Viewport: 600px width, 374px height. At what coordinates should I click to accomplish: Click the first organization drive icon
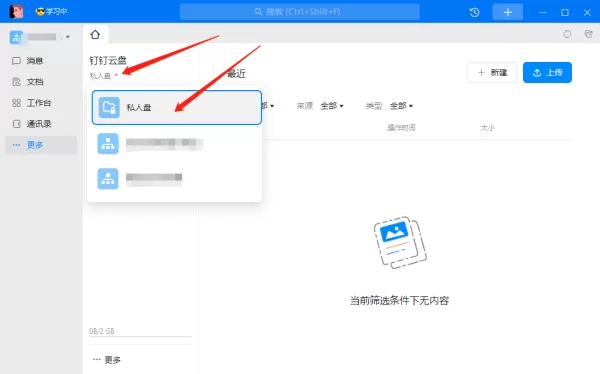point(108,144)
